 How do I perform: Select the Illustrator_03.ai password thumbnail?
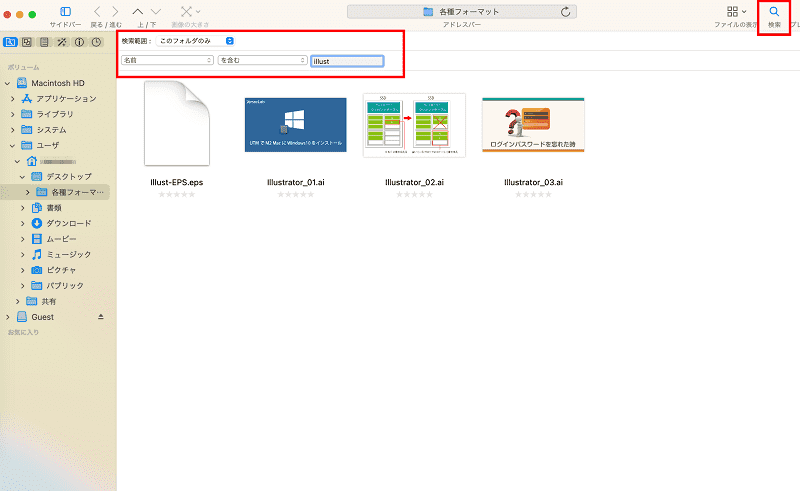[533, 125]
